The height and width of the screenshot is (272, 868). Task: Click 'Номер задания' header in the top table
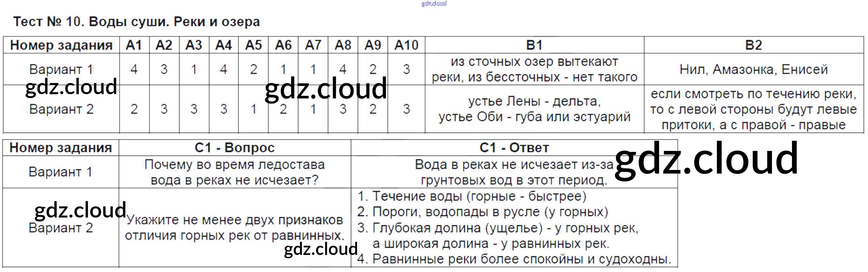click(x=61, y=45)
